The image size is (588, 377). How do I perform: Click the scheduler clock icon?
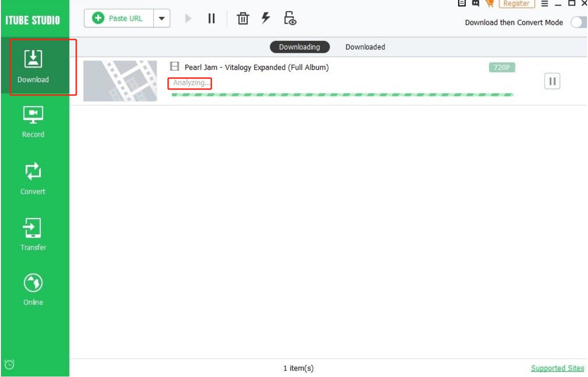click(9, 365)
